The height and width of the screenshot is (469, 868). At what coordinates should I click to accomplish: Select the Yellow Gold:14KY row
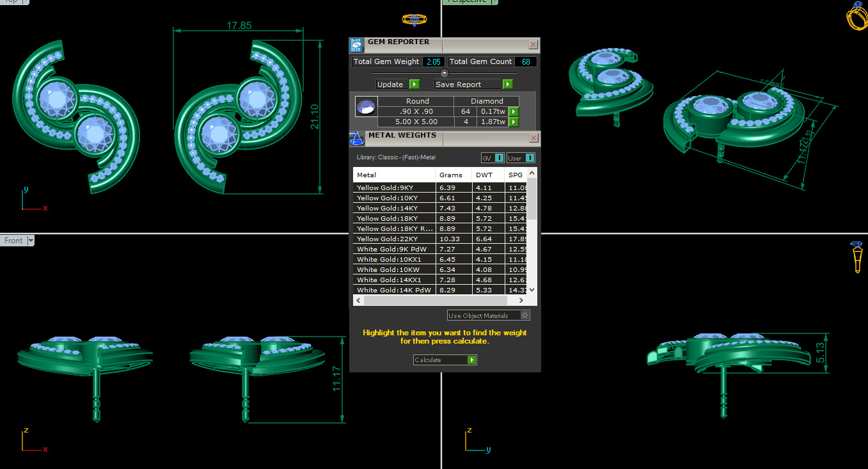(440, 208)
